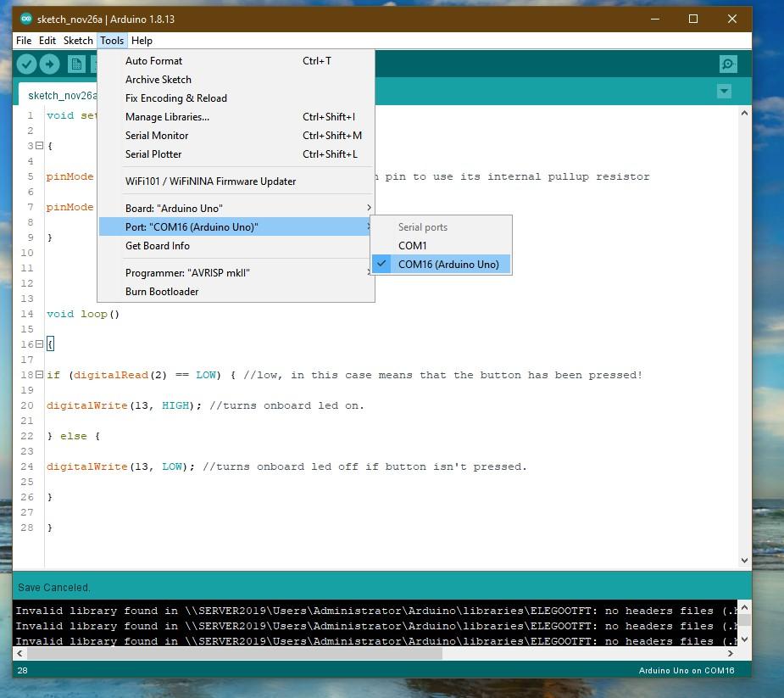Screen dimensions: 784x698
Task: Open Manage Libraries... entry
Action: 236,117
